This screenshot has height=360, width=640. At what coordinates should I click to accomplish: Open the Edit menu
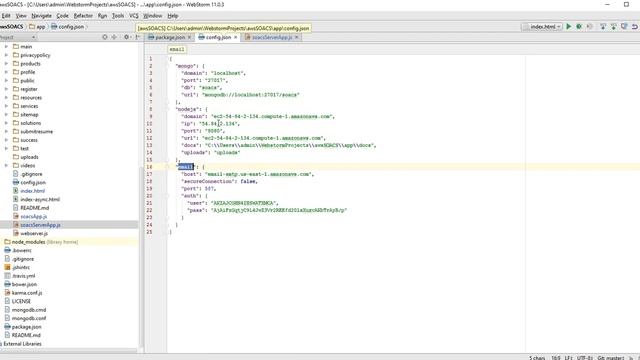click(x=6, y=16)
